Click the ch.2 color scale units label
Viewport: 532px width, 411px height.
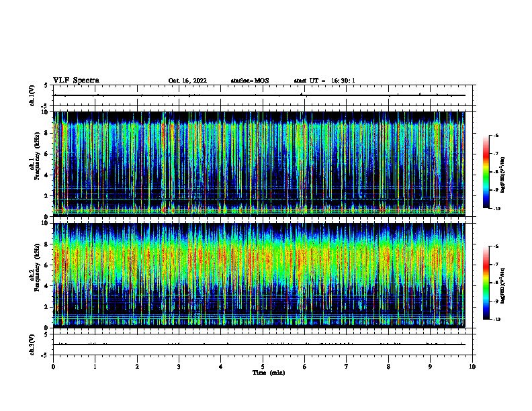pos(503,286)
